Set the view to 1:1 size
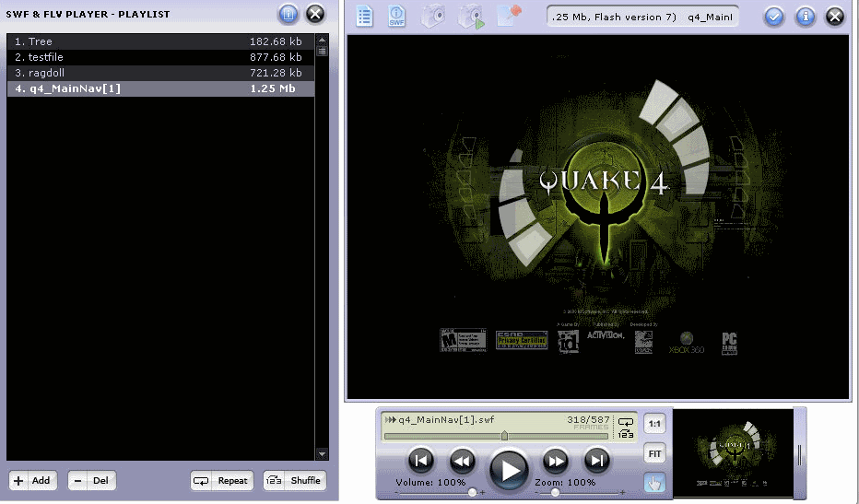 (653, 423)
